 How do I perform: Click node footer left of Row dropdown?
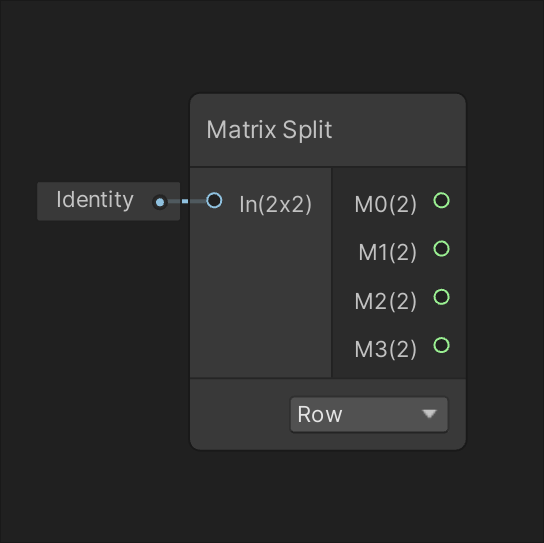(240, 415)
